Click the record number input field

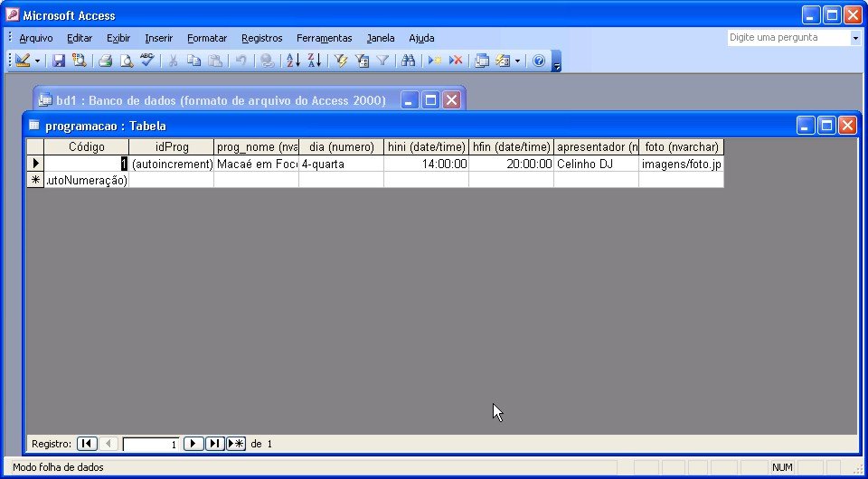(150, 445)
